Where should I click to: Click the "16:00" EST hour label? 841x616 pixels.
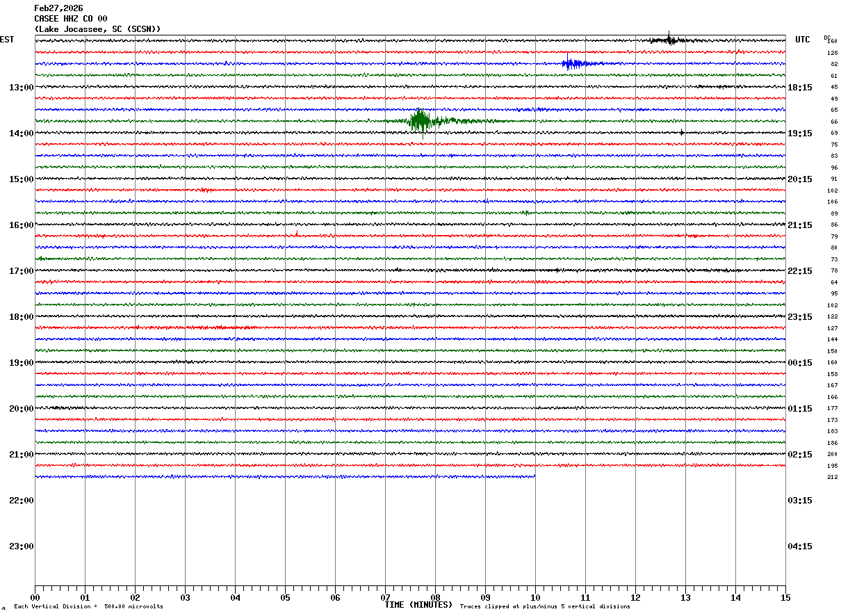22,225
